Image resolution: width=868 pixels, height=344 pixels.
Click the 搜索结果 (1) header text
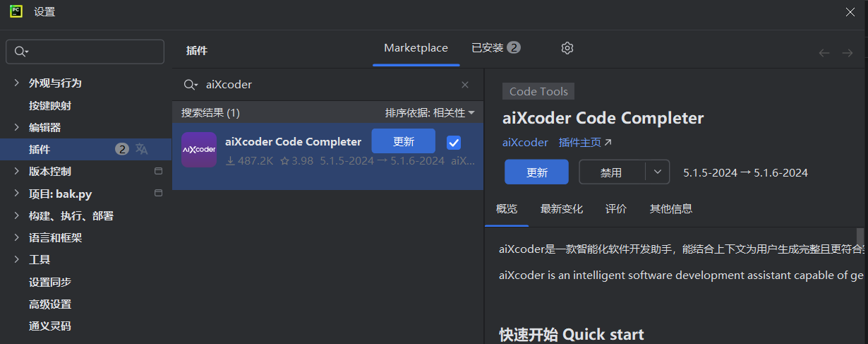(210, 113)
